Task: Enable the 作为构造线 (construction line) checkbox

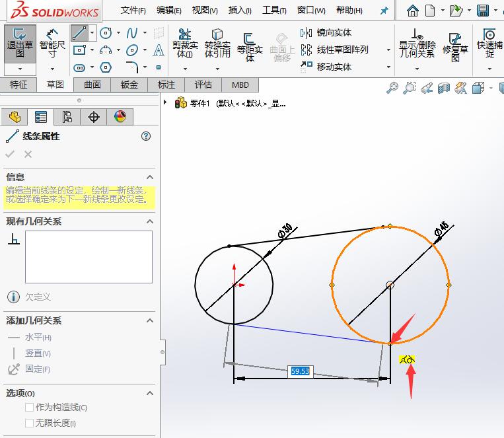Action: tap(29, 407)
